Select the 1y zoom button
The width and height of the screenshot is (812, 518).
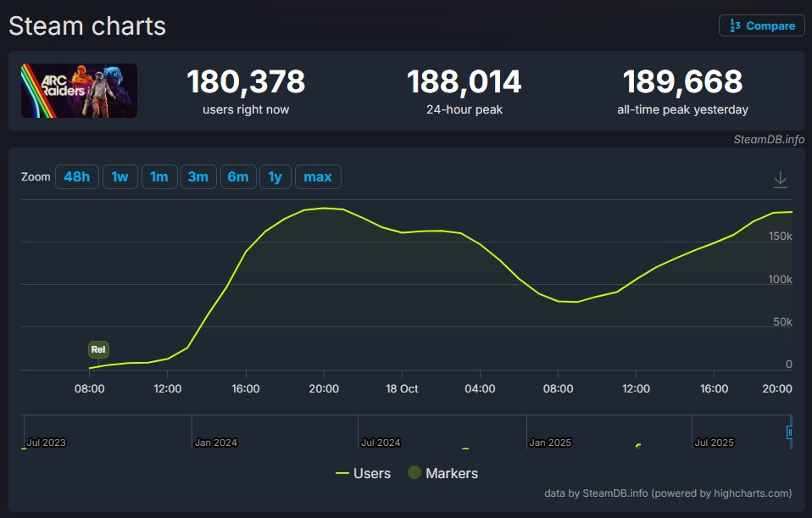point(275,176)
